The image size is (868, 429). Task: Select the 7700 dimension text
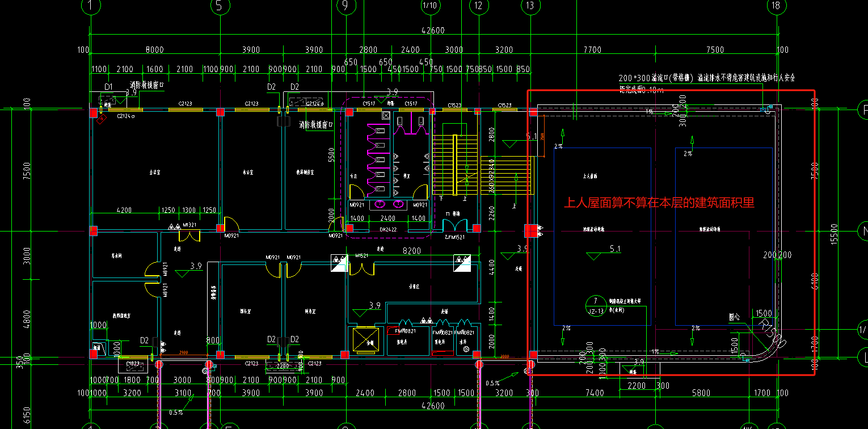coord(592,50)
